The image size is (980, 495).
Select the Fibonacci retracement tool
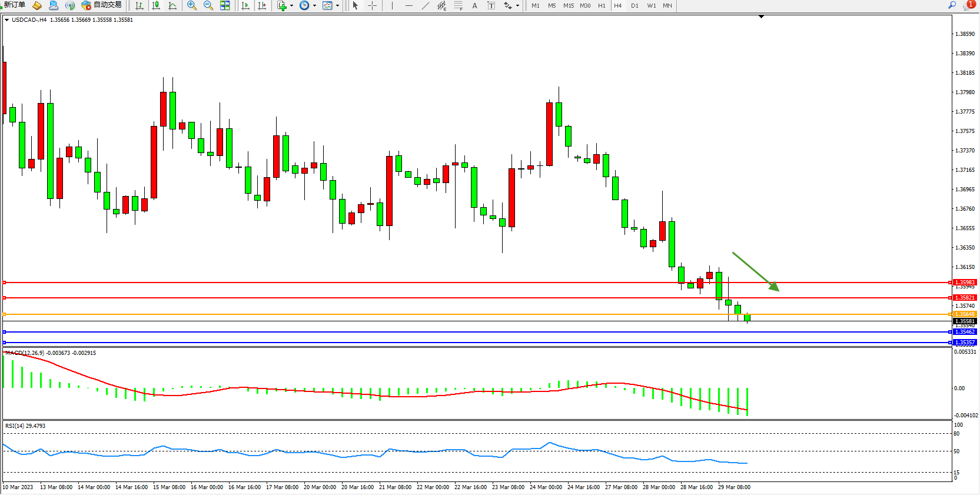click(458, 5)
